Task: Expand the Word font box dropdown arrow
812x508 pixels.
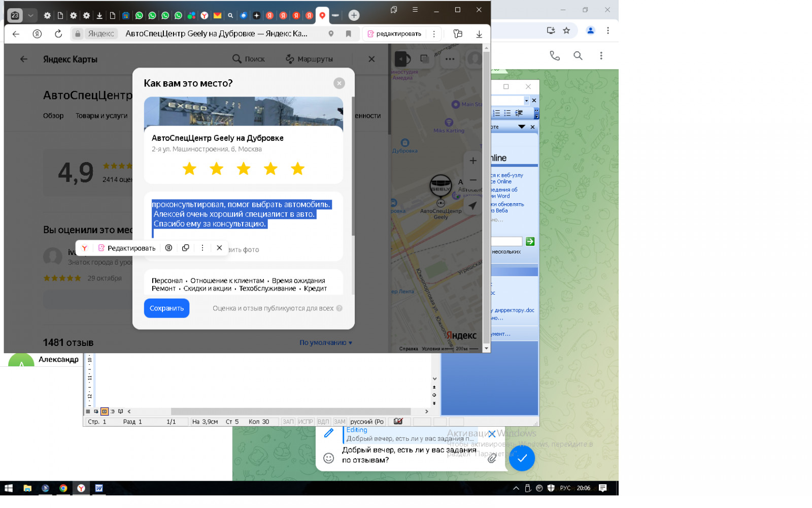Action: pos(526,101)
